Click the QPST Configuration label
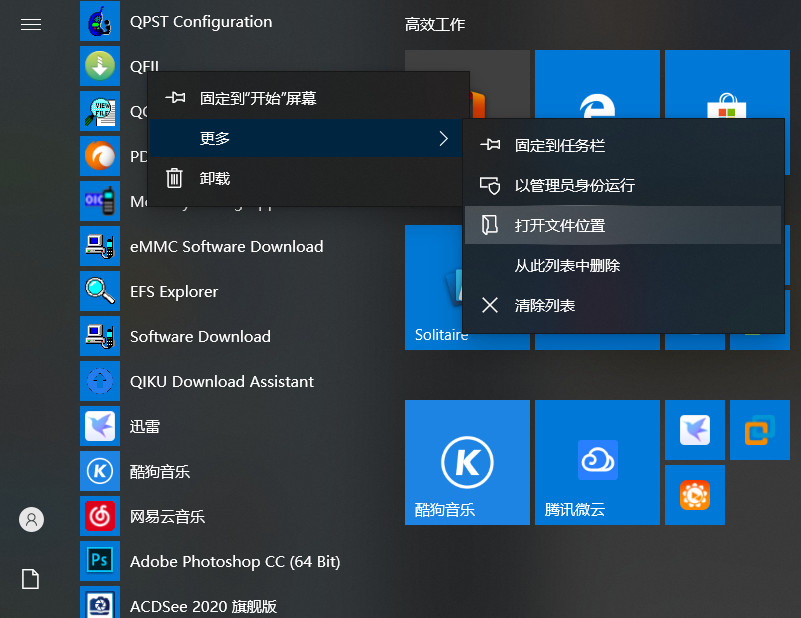Viewport: 801px width, 618px height. (201, 22)
